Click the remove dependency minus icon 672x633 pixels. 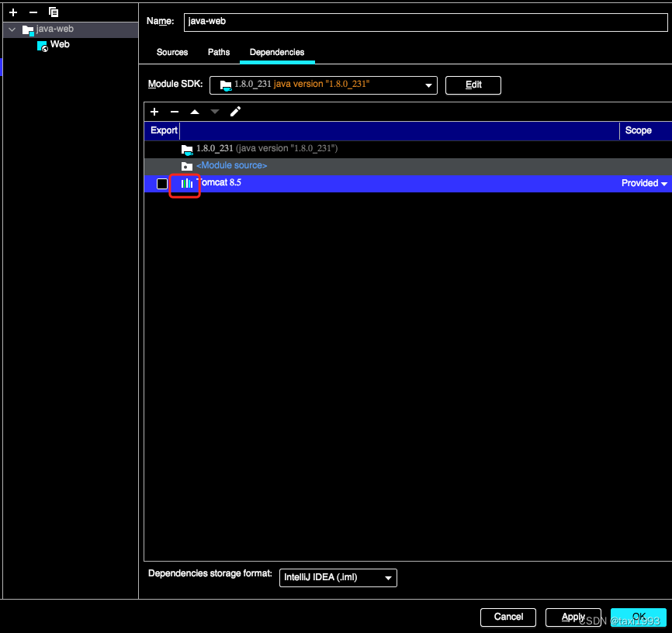(x=175, y=112)
